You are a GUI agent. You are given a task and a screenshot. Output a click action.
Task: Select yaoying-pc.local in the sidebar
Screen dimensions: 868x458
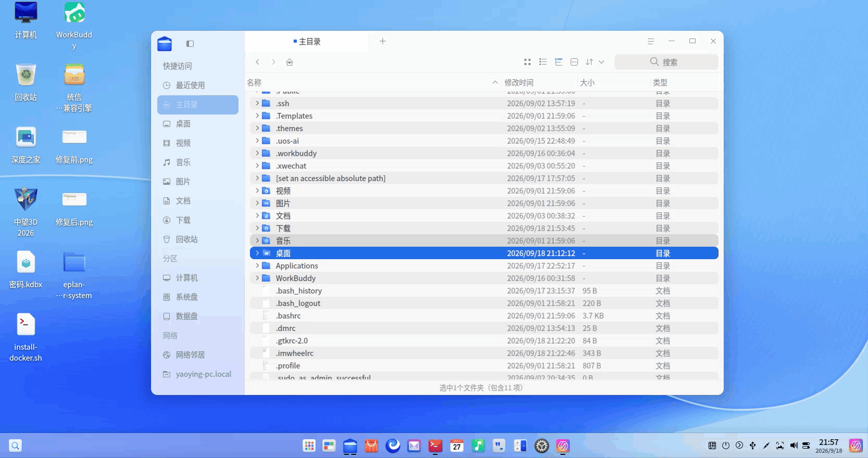click(198, 374)
